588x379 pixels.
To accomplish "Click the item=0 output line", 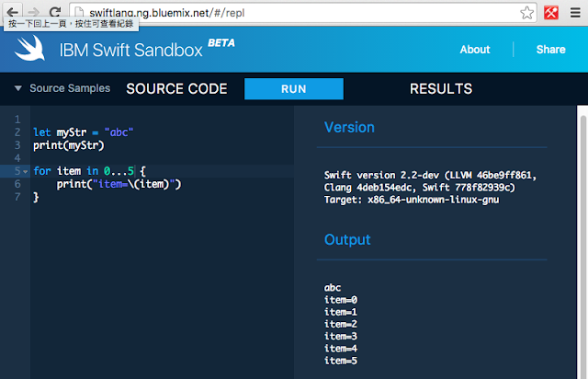I will coord(341,300).
